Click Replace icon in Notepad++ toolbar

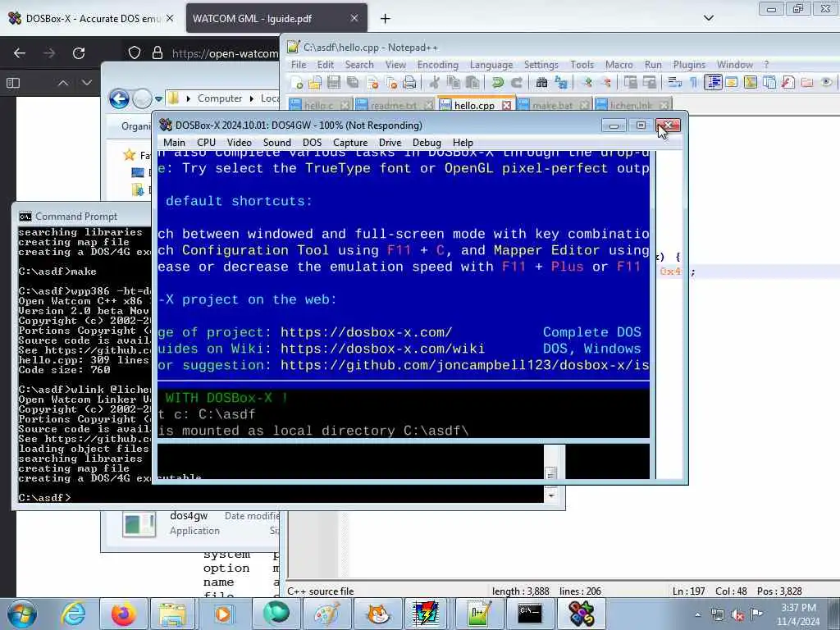pos(561,82)
